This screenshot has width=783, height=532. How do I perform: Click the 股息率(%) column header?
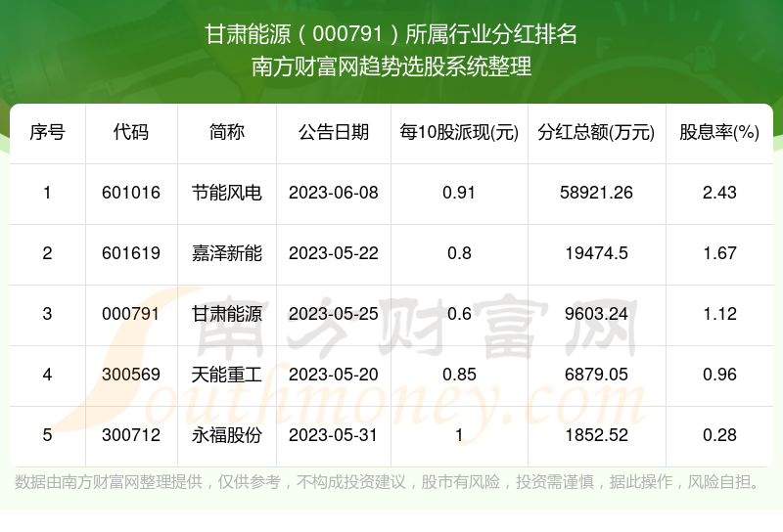coord(719,133)
